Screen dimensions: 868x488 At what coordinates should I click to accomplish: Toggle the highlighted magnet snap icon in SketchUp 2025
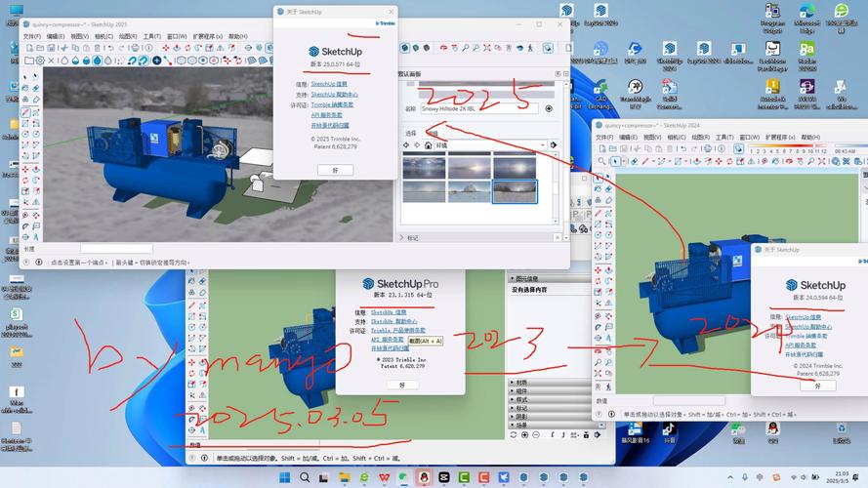(x=143, y=61)
